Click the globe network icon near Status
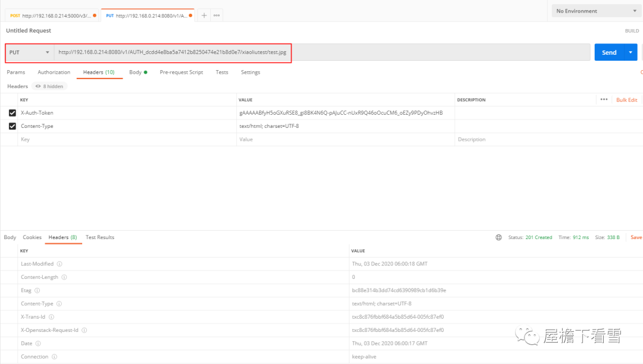643x364 pixels. (x=499, y=237)
